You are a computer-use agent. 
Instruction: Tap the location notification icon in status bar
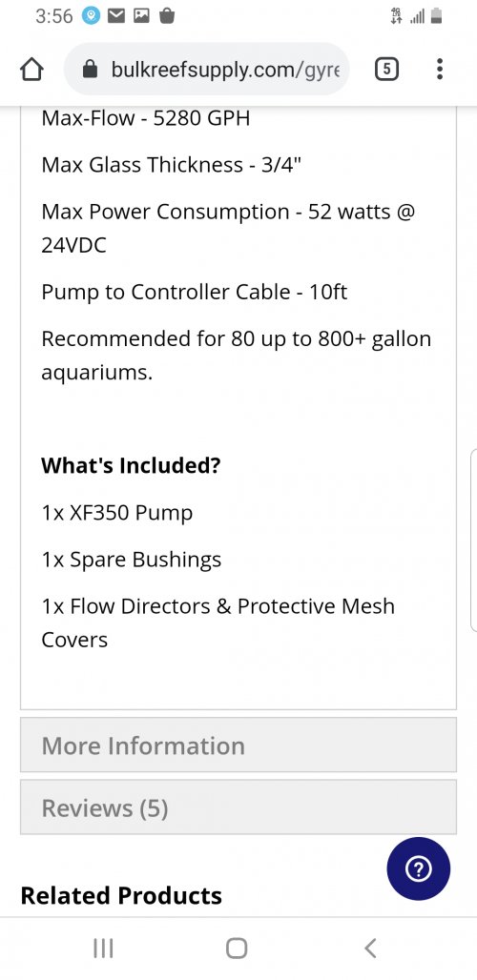(x=91, y=16)
